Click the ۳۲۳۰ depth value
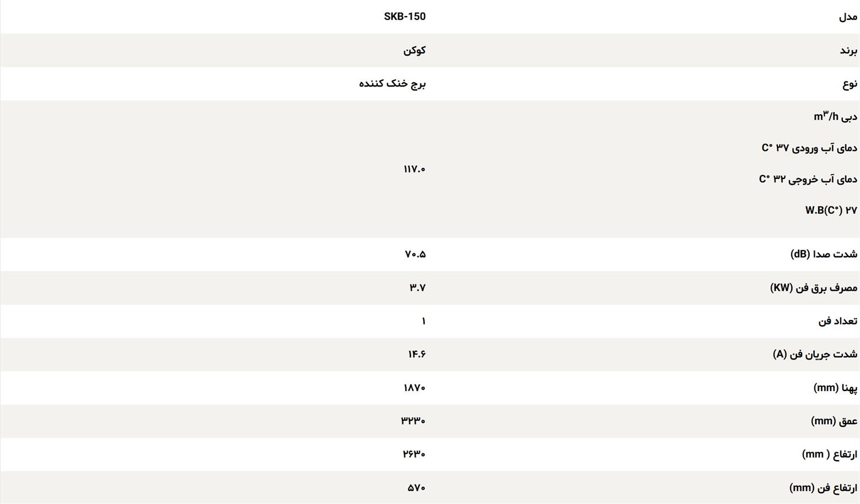Image resolution: width=860 pixels, height=504 pixels. (413, 421)
